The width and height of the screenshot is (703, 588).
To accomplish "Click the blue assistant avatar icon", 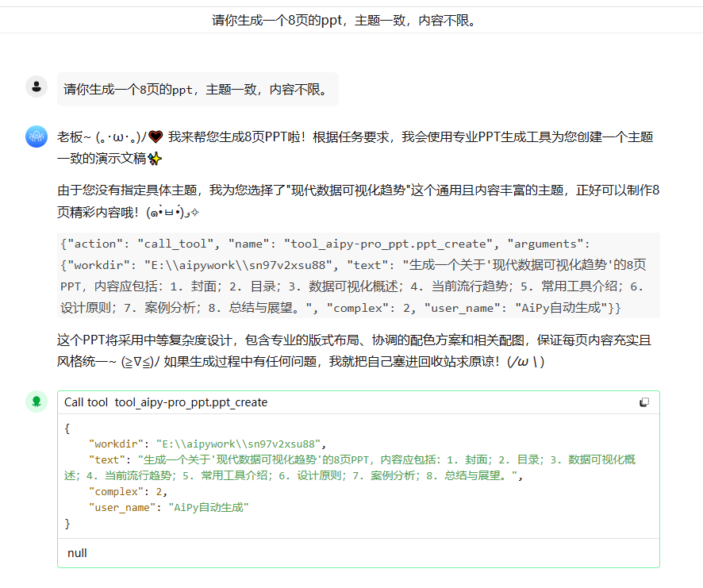I will click(x=36, y=136).
